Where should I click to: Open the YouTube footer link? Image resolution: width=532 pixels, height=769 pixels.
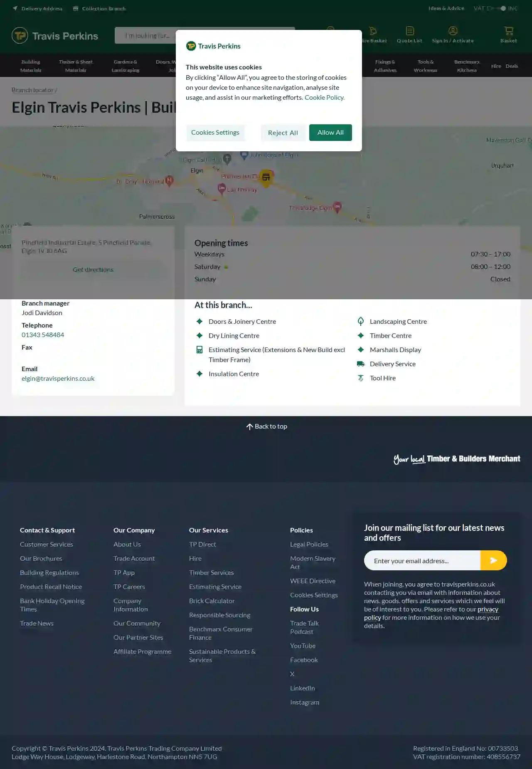tap(303, 646)
